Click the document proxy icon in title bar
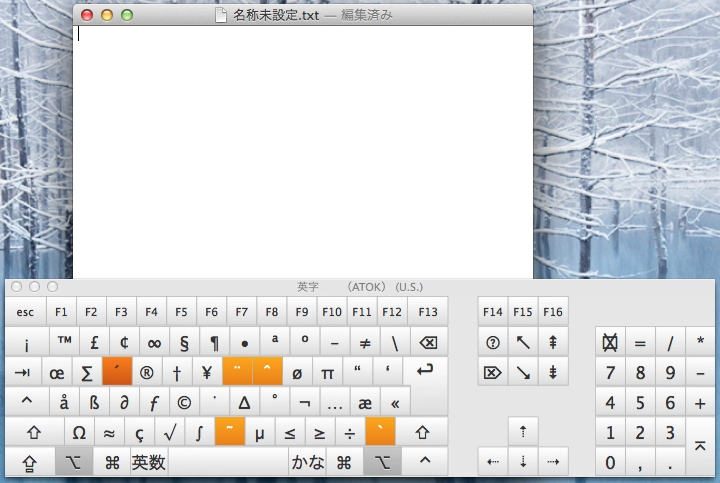 tap(221, 15)
